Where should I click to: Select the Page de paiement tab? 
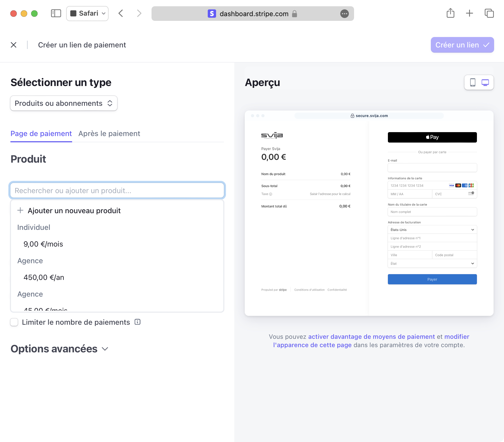click(41, 133)
